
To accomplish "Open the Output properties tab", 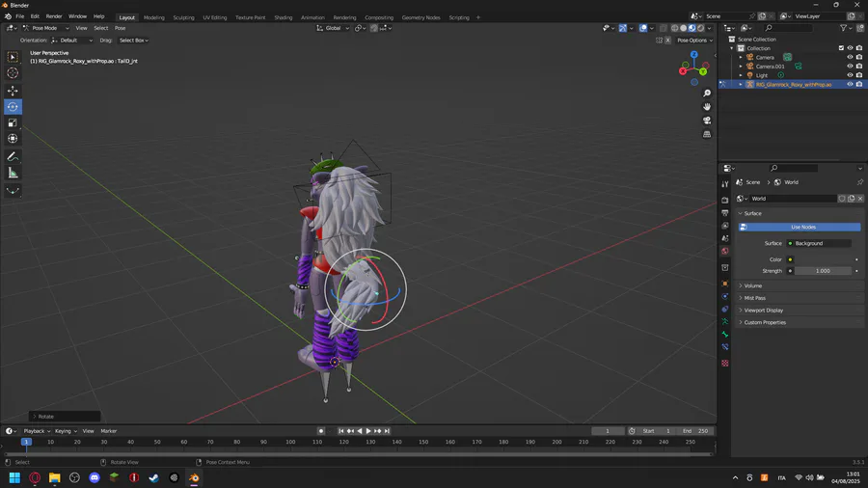I will (x=725, y=213).
